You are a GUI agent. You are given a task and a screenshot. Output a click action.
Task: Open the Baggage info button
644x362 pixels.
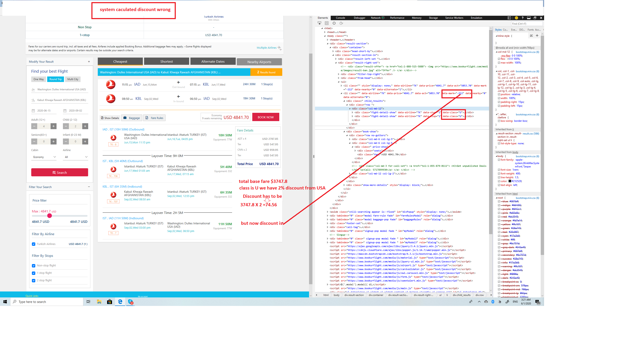pos(132,118)
